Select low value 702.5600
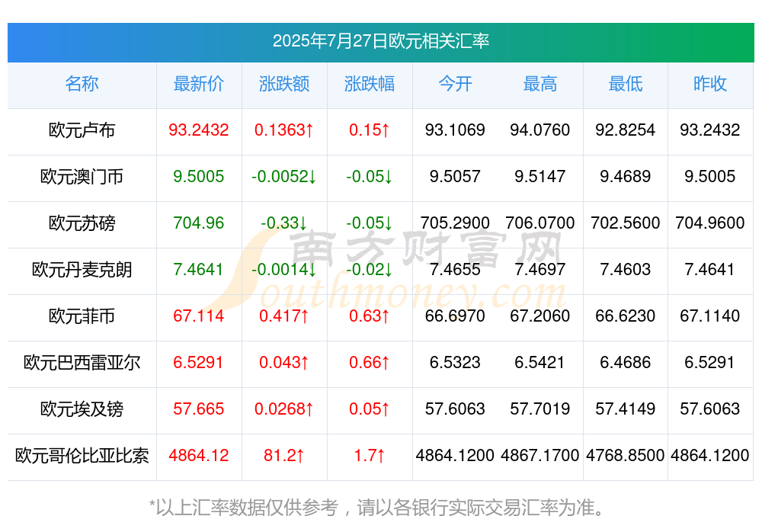Screen dimensions: 762x532 (626, 223)
